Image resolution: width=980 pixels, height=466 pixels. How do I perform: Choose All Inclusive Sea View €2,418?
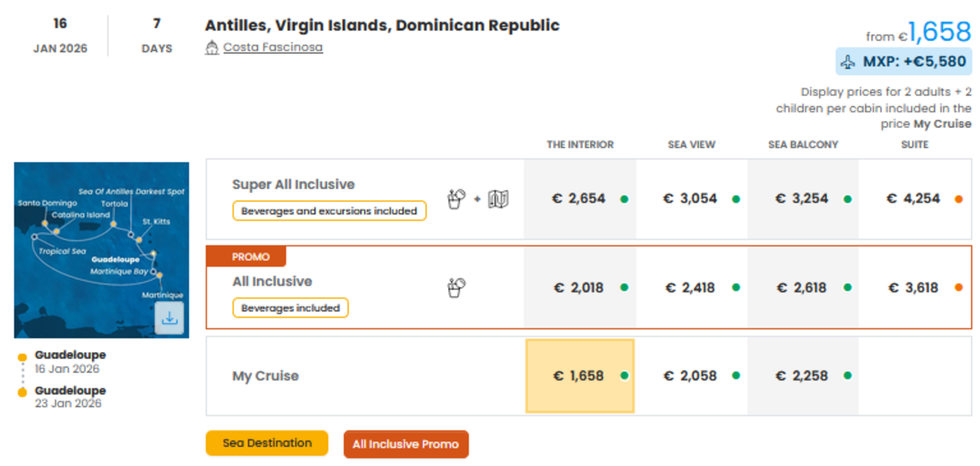pyautogui.click(x=691, y=287)
